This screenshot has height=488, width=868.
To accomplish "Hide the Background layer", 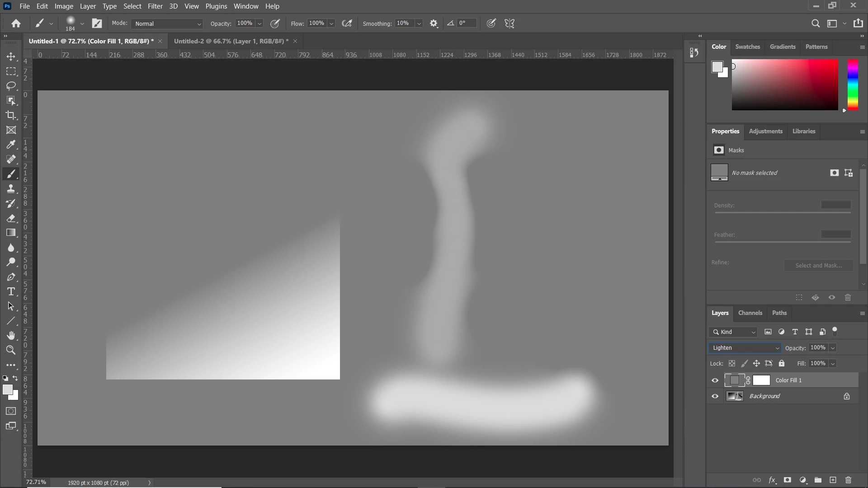I will [x=715, y=396].
